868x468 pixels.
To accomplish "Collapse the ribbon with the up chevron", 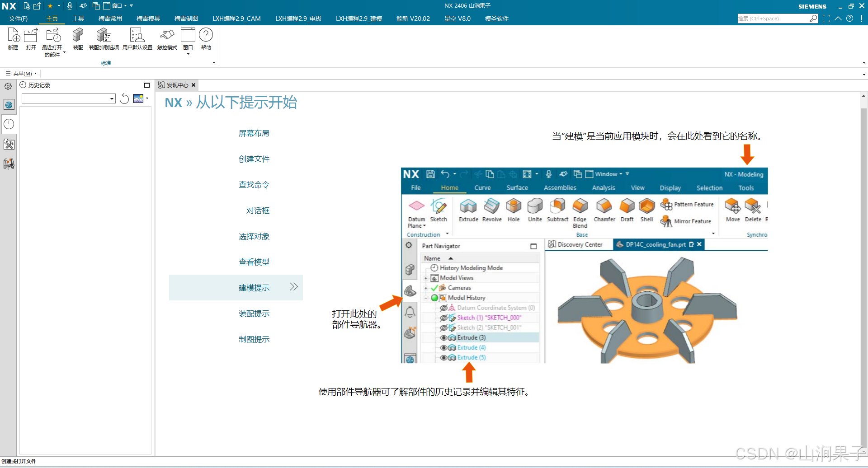I will (838, 19).
